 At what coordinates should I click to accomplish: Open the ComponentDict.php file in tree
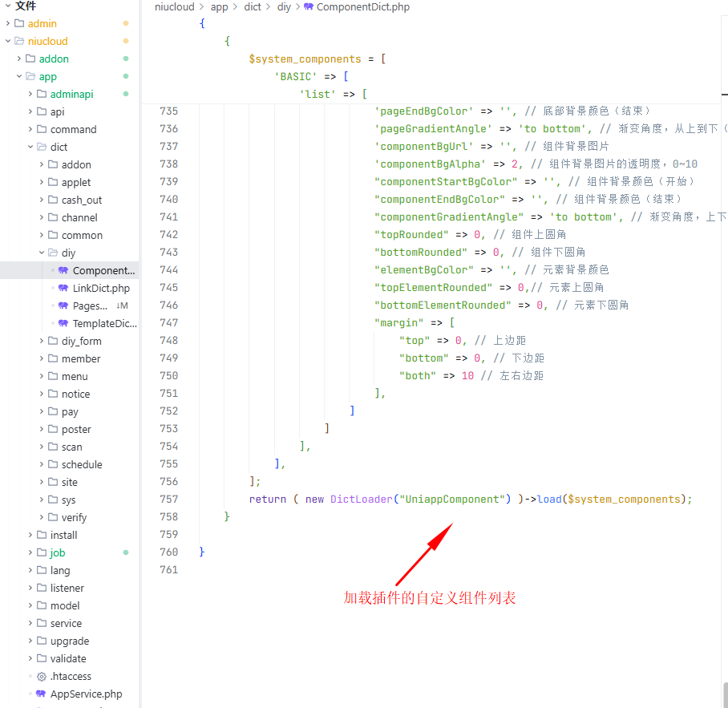pos(103,271)
